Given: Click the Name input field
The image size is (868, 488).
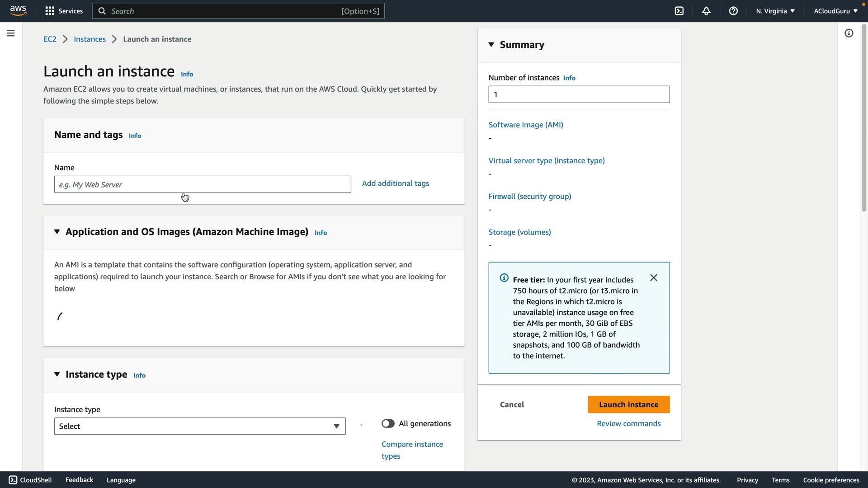Looking at the screenshot, I should pyautogui.click(x=202, y=184).
